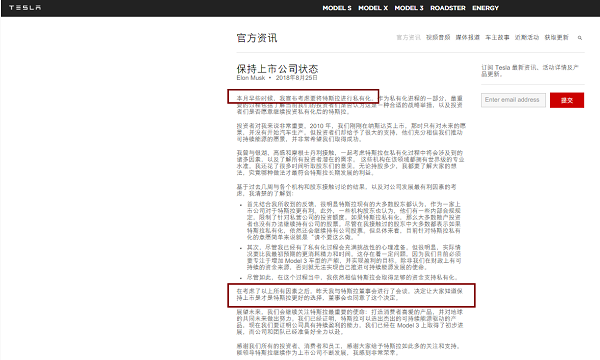Click subscription text beginning 订阅 Tesla
Screen dimensions: 600x360
[x=530, y=71]
